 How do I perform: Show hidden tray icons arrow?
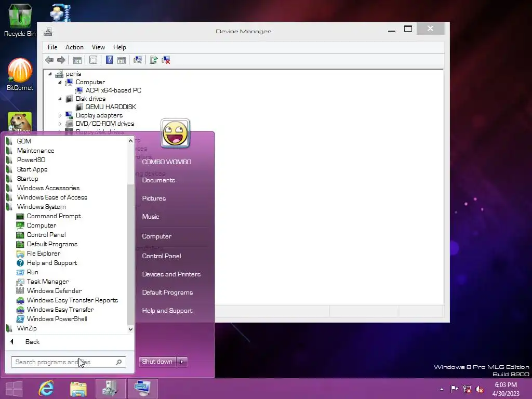[x=442, y=389]
